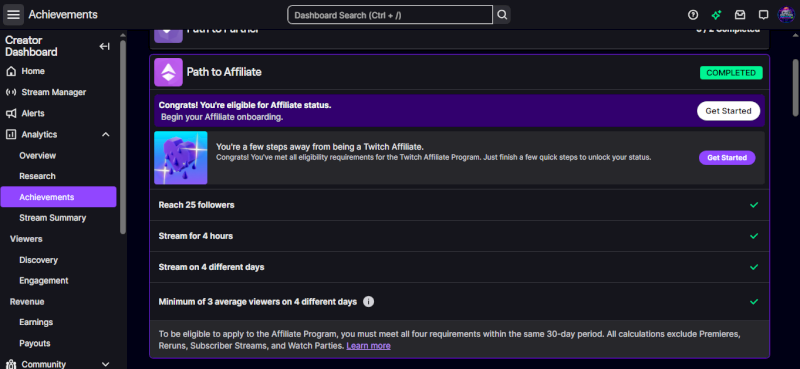Screen dimensions: 800x369
Task: Click the Reach 25 followers row
Action: [459, 205]
